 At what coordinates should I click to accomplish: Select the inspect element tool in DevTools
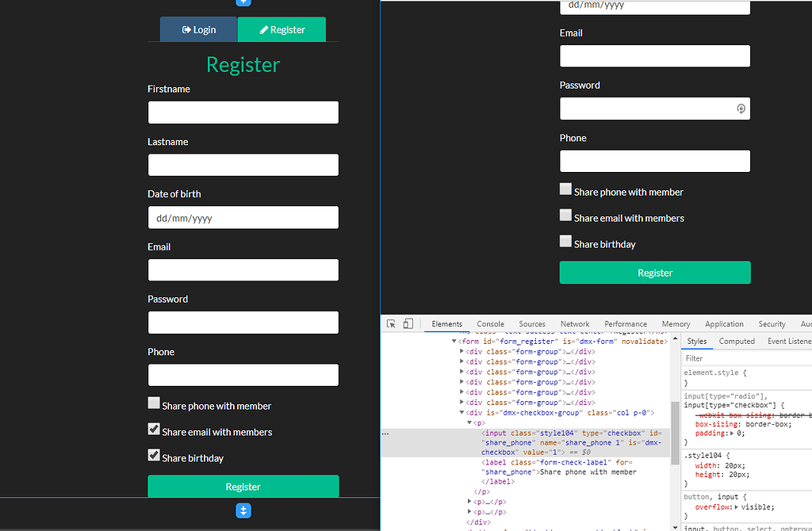(390, 323)
